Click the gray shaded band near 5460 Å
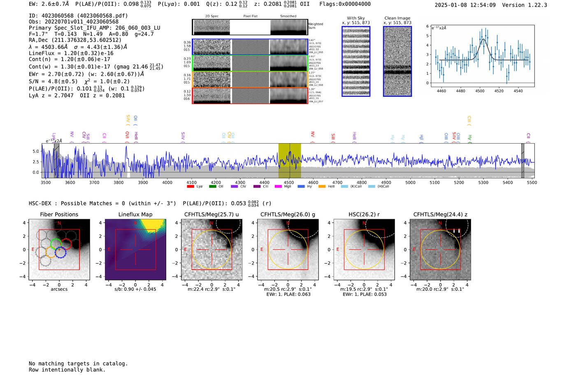 coord(523,161)
